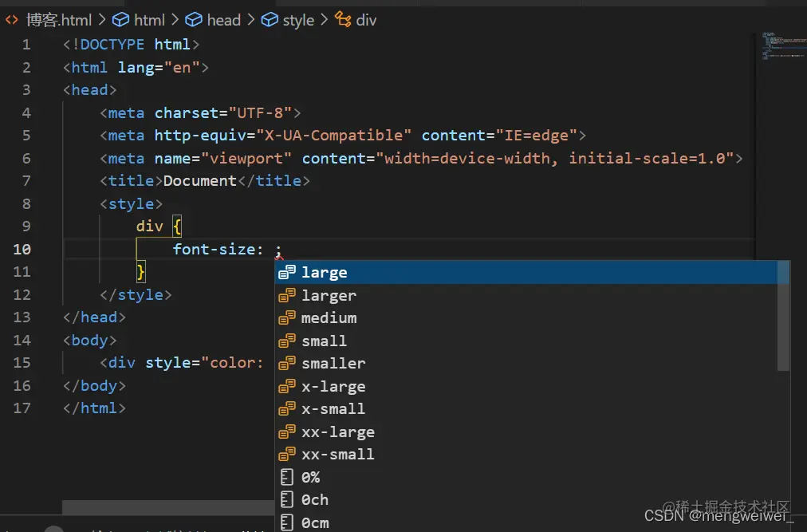This screenshot has width=807, height=532.
Task: Open the style breadcrumb segment
Action: [298, 21]
